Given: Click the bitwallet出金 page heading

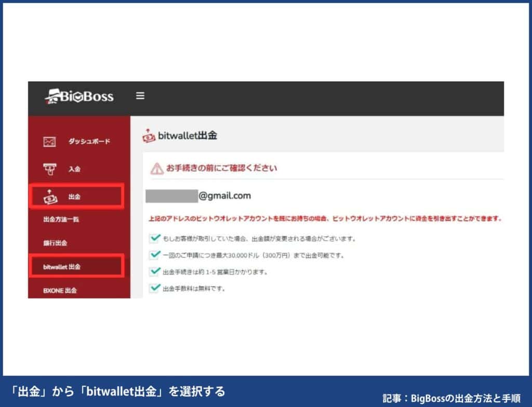Looking at the screenshot, I should tap(188, 135).
